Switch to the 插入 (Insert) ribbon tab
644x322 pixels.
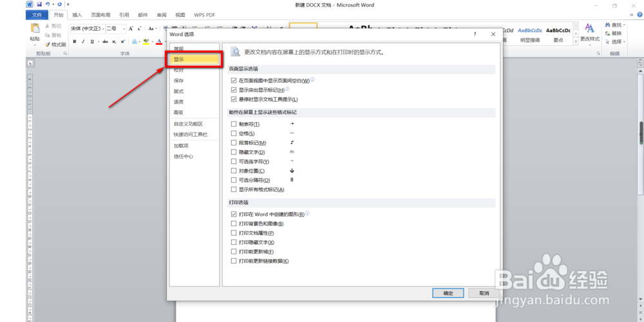point(77,15)
